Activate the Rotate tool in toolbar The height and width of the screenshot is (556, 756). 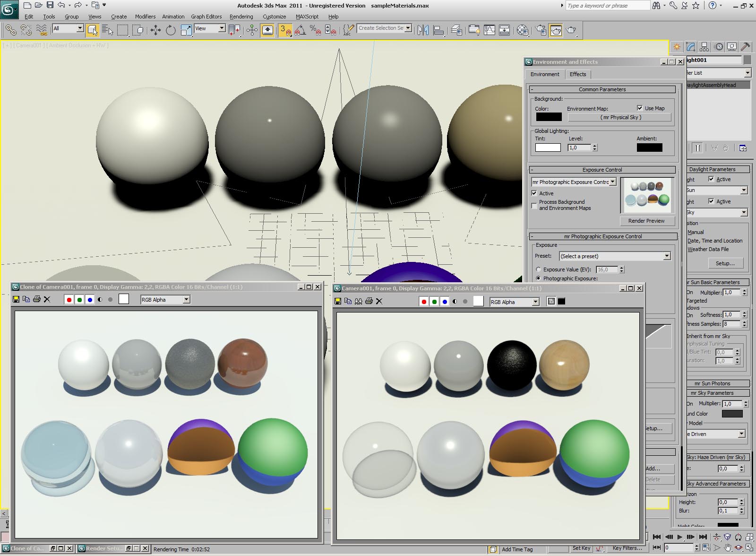point(171,30)
